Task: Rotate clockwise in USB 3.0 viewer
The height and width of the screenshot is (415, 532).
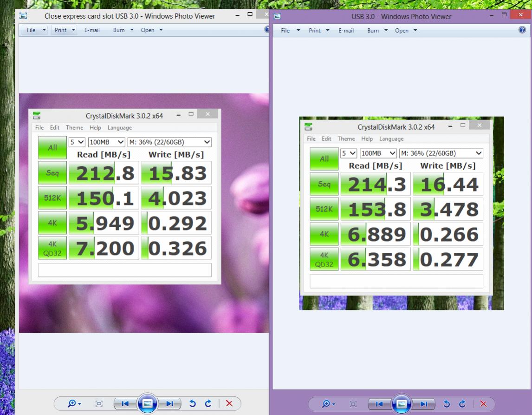Action: point(462,404)
